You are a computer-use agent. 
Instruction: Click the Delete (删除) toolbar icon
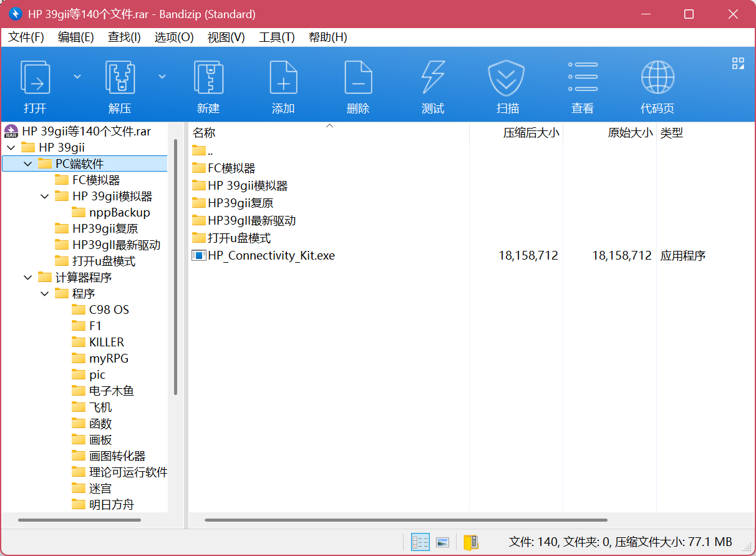click(x=358, y=77)
